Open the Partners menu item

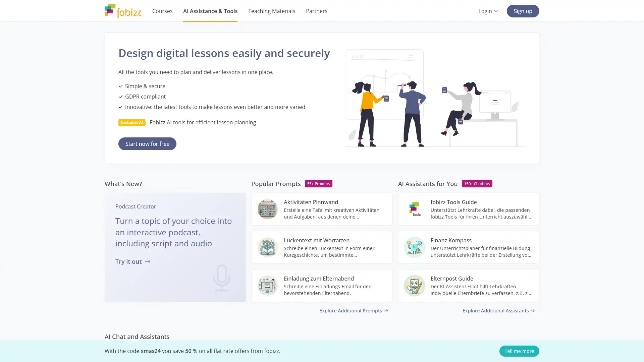(317, 11)
